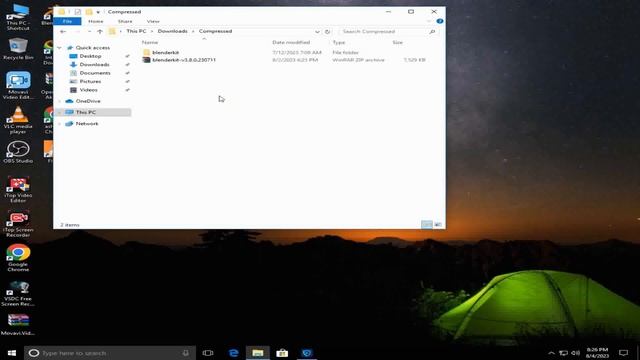The width and height of the screenshot is (640, 360).
Task: Show hidden system tray icons
Action: [x=551, y=353]
